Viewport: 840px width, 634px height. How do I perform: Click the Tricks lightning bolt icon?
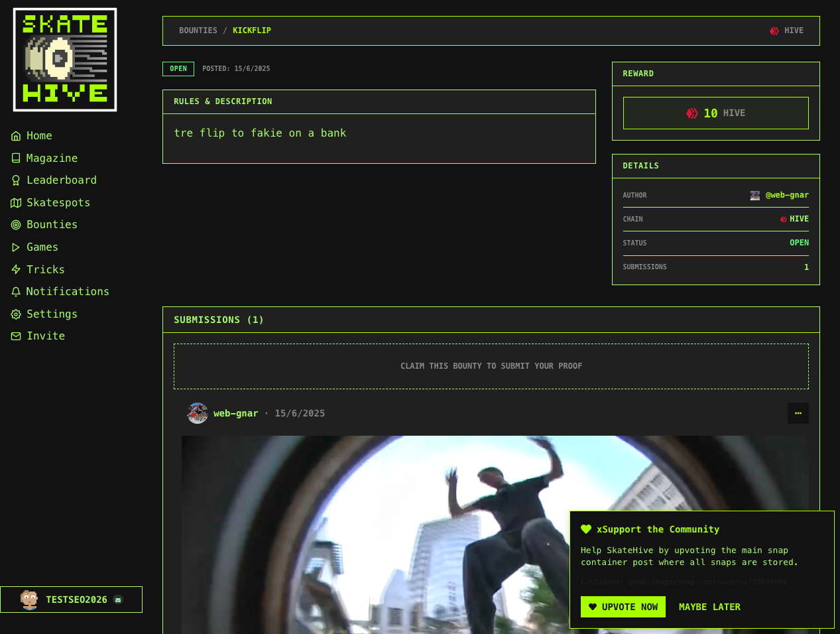(16, 269)
